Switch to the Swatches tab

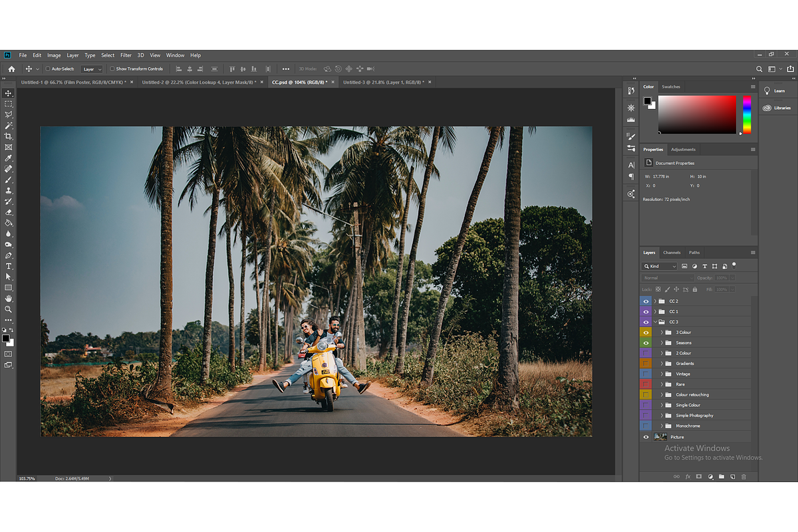pyautogui.click(x=671, y=86)
